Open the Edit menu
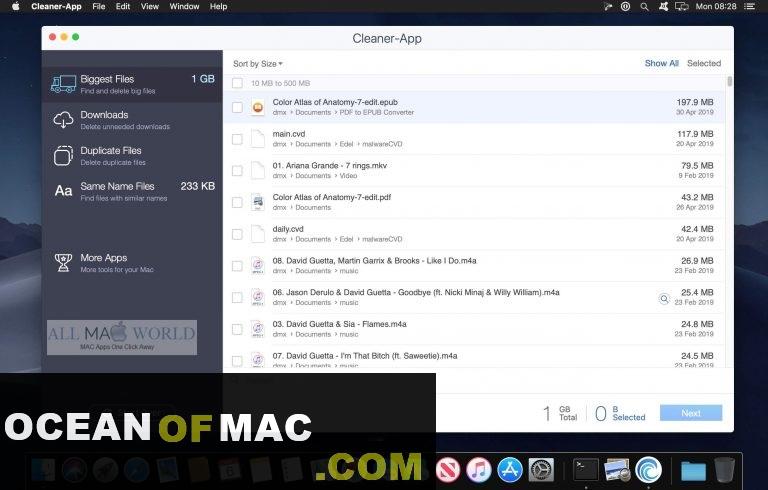Screen dimensions: 768x490 [122, 6]
